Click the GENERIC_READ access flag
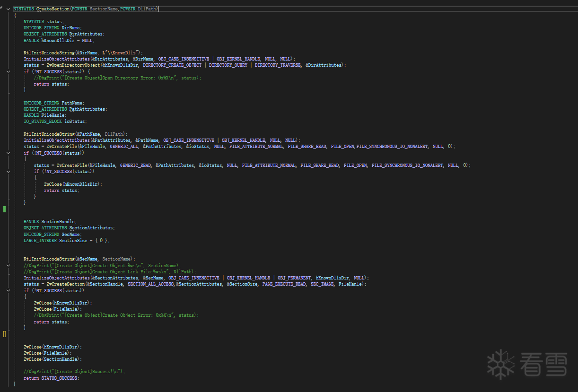 (135, 166)
